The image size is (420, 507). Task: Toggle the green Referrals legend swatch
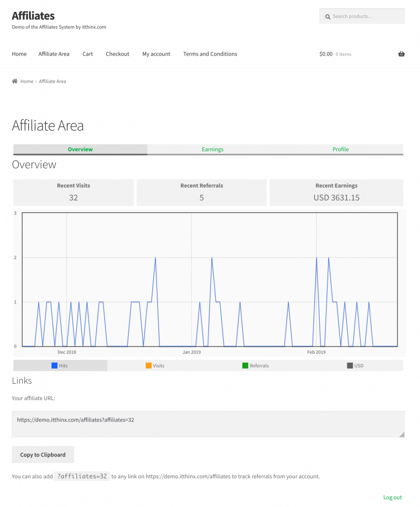coord(245,365)
